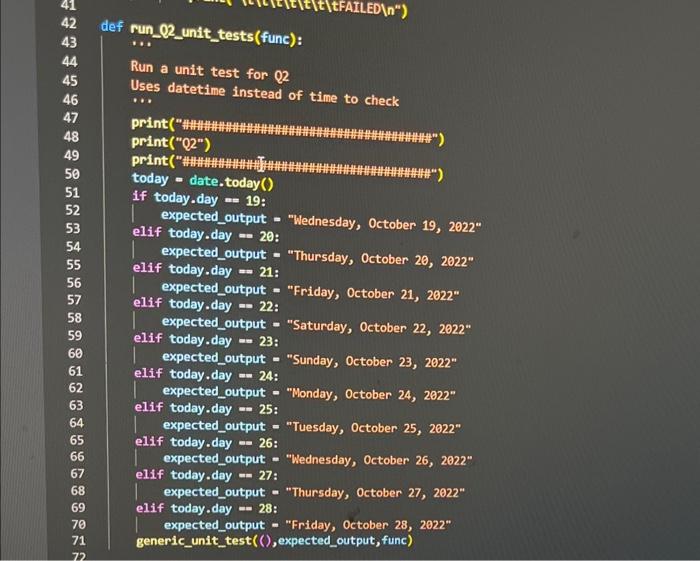Click the string "Friday, October 28, 2022"

coord(368,524)
